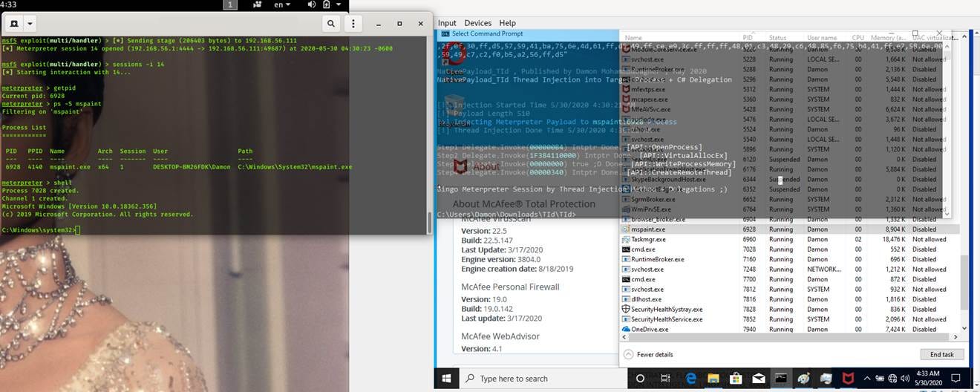Open the terminal kebab options menu
The height and width of the screenshot is (392, 980).
pyautogui.click(x=354, y=24)
